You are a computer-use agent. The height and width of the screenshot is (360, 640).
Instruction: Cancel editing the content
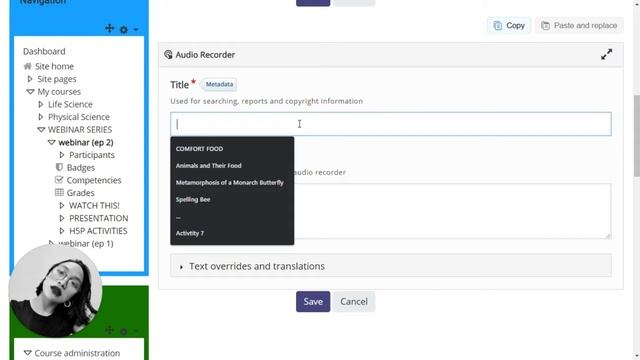354,302
